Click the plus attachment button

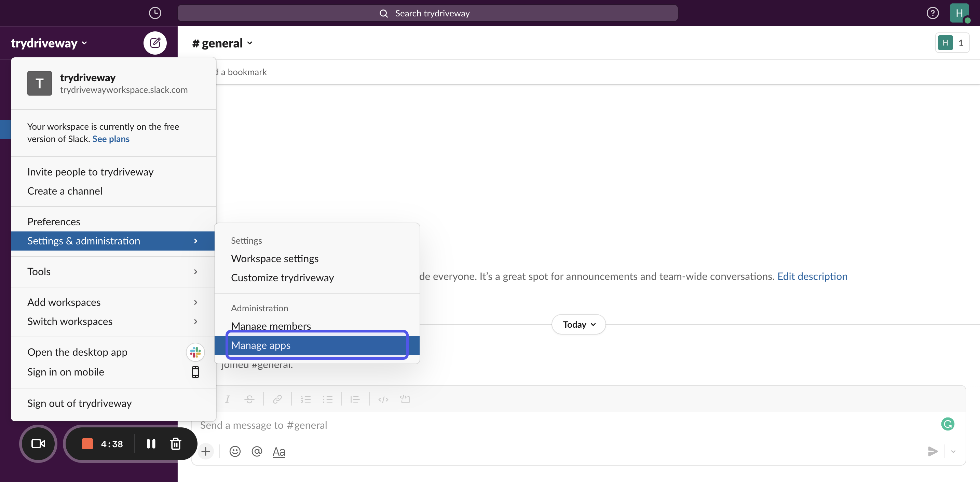click(206, 451)
